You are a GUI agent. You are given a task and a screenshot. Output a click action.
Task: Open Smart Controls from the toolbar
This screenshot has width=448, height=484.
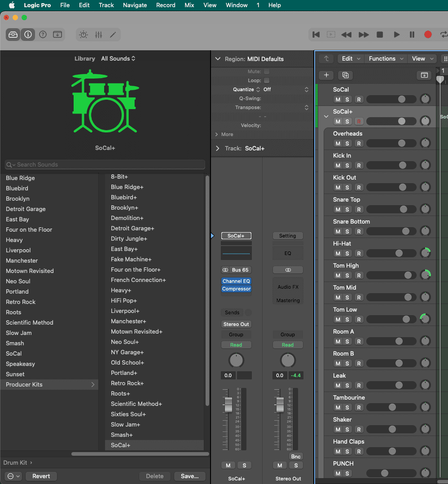83,35
